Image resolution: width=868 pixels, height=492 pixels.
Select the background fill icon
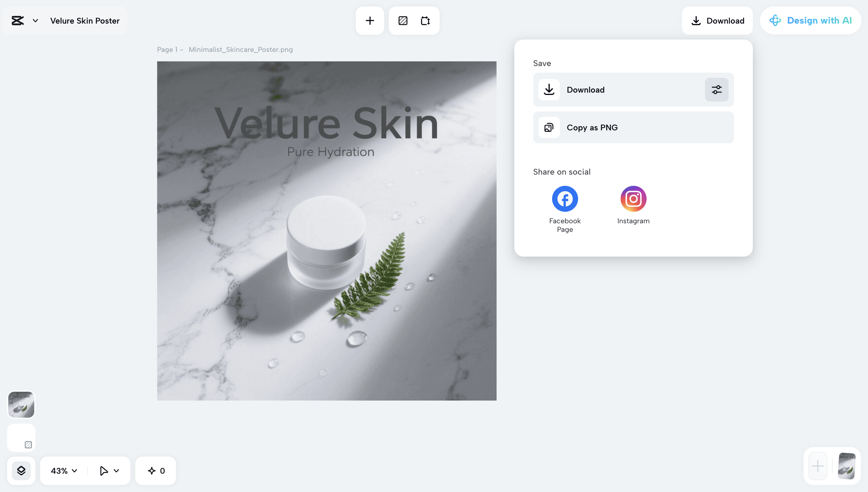tap(402, 21)
